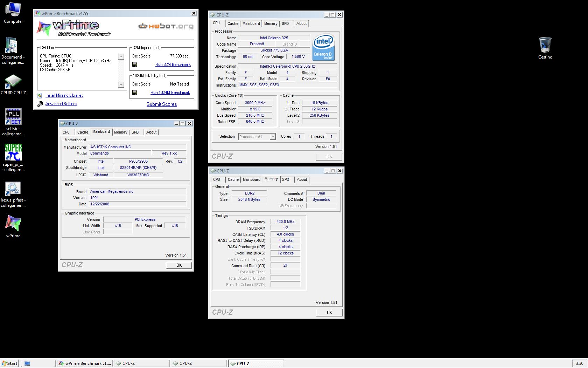
Task: Click the Run 32M Benchmark link
Action: pyautogui.click(x=173, y=64)
